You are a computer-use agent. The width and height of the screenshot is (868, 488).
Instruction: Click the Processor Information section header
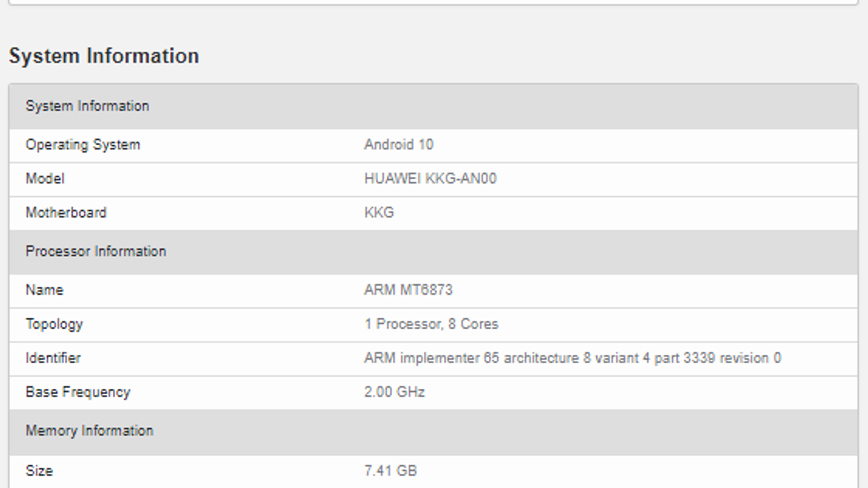(x=96, y=251)
